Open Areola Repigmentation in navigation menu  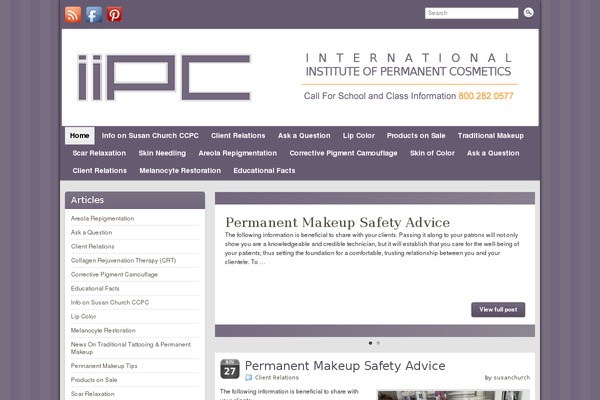click(x=238, y=153)
